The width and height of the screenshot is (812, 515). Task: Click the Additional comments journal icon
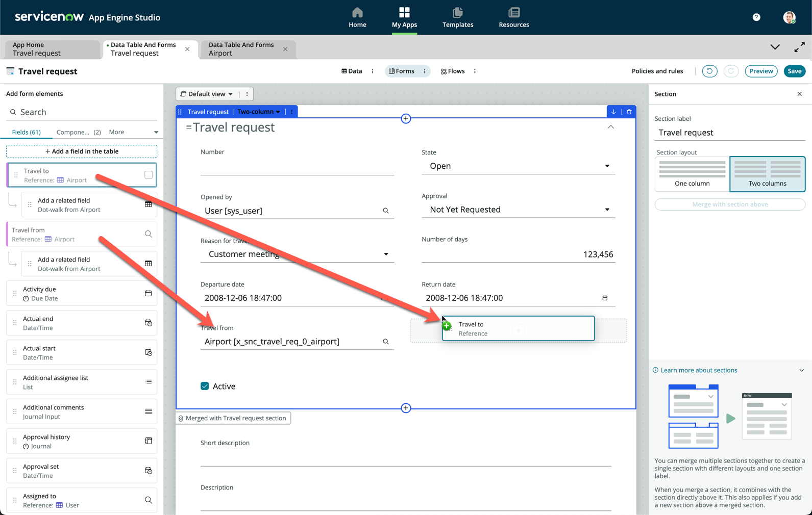pos(149,411)
